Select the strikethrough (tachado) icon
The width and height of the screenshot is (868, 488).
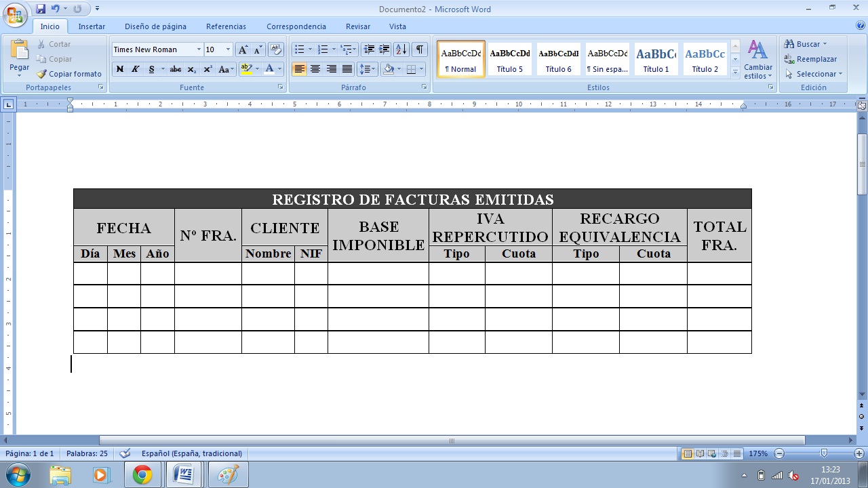pyautogui.click(x=175, y=69)
